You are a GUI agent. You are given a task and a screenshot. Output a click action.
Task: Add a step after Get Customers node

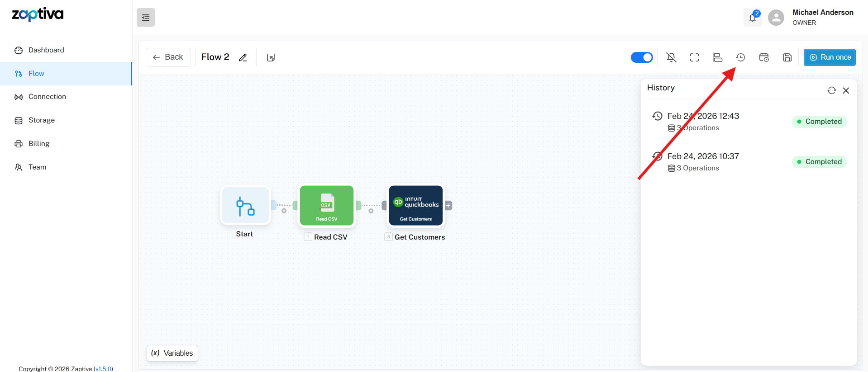coord(448,206)
